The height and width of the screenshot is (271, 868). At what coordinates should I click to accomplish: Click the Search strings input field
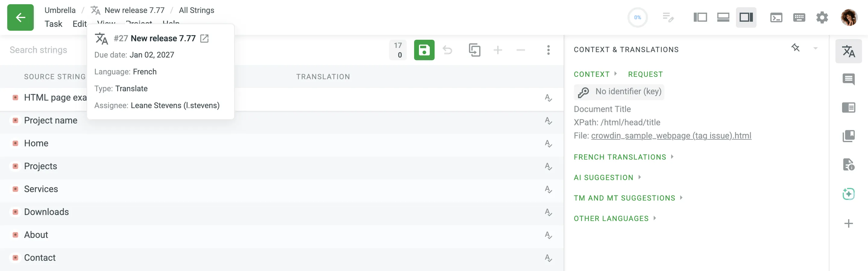tap(38, 50)
